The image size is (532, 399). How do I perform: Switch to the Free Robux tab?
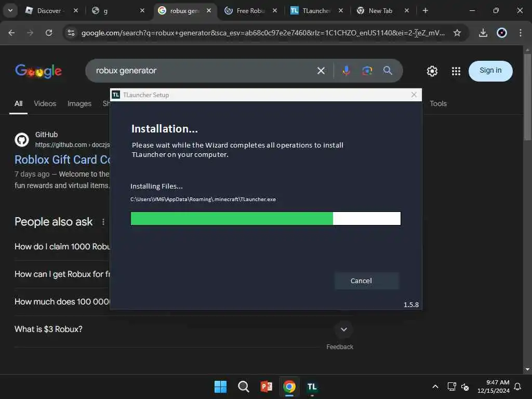(250, 11)
